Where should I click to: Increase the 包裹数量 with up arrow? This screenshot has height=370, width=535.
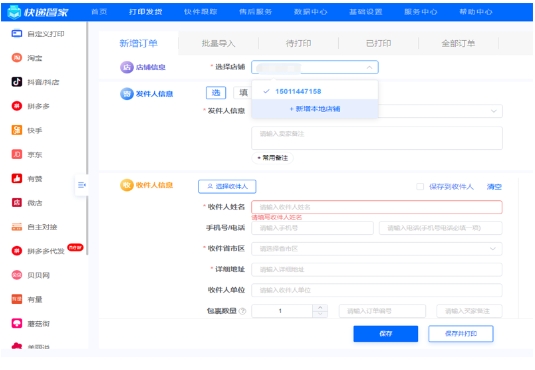[320, 308]
